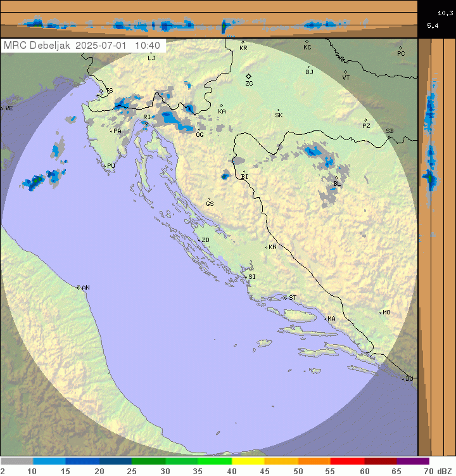Click the "SK" city label
The height and width of the screenshot is (476, 456).
click(x=279, y=115)
